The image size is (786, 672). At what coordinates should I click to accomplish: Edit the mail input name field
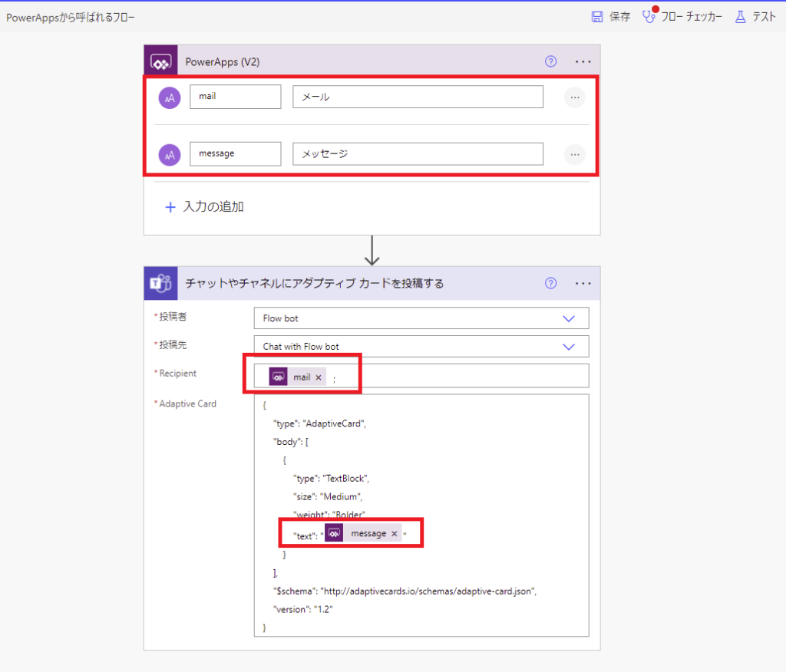(235, 97)
